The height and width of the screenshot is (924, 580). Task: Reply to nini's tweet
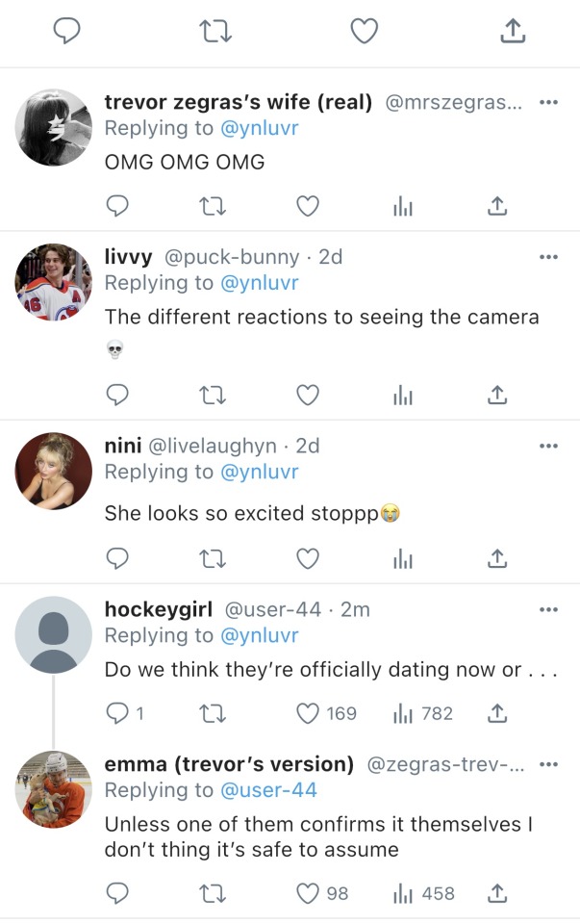[117, 558]
